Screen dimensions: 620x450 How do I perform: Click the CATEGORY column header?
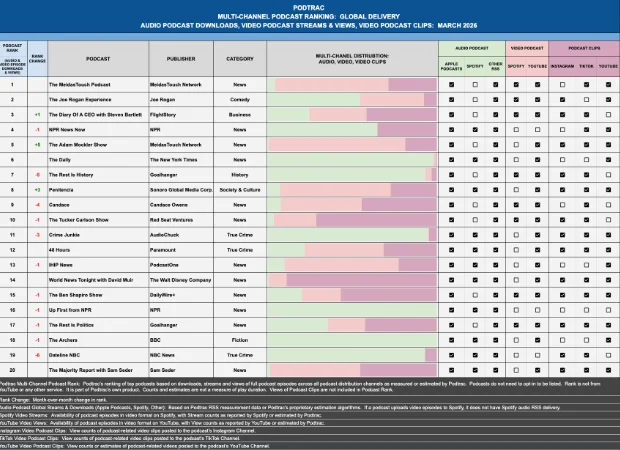coord(240,59)
